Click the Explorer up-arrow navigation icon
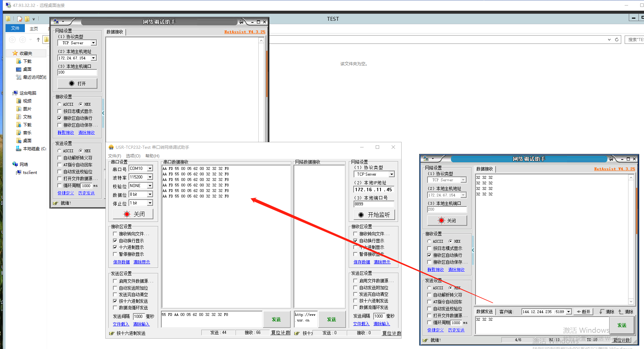The height and width of the screenshot is (349, 644). [x=38, y=40]
